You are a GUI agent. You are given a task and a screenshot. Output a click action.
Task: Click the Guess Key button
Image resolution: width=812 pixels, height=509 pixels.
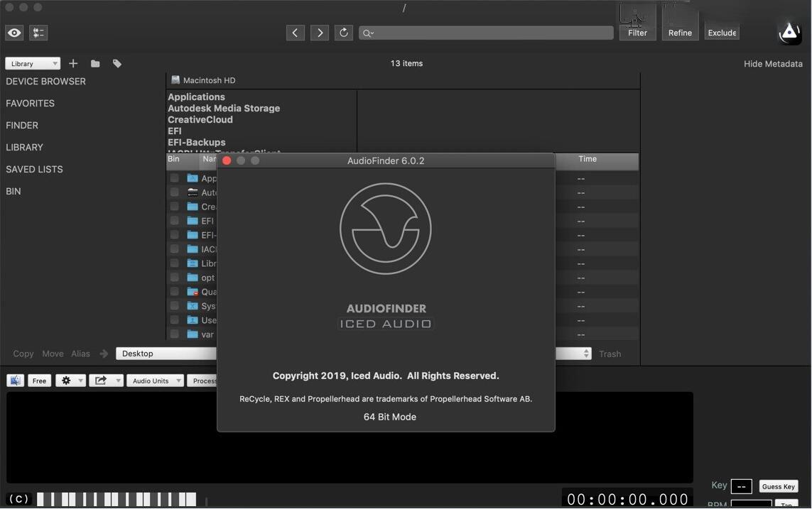(x=778, y=486)
